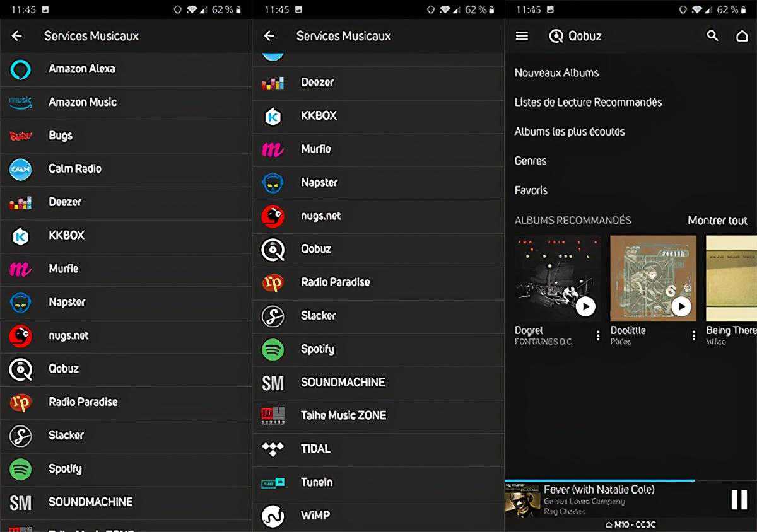Image resolution: width=757 pixels, height=532 pixels.
Task: Pause the track Fever with Natalie Cole
Action: (739, 499)
